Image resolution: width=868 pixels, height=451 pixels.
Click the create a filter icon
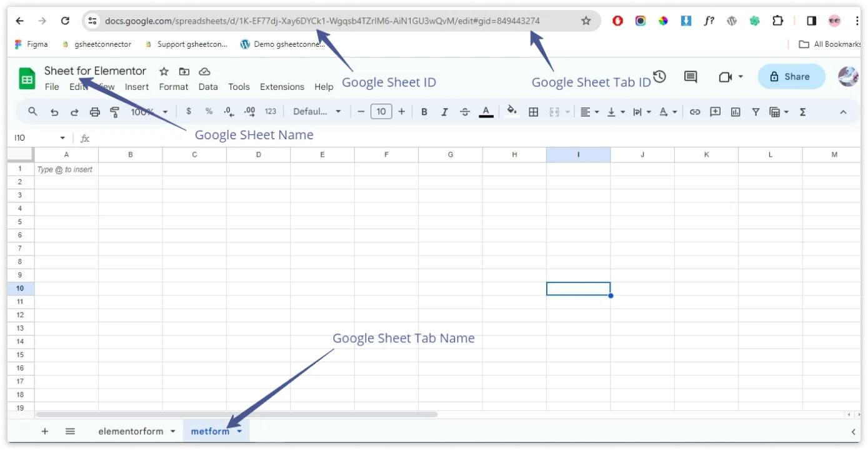756,112
